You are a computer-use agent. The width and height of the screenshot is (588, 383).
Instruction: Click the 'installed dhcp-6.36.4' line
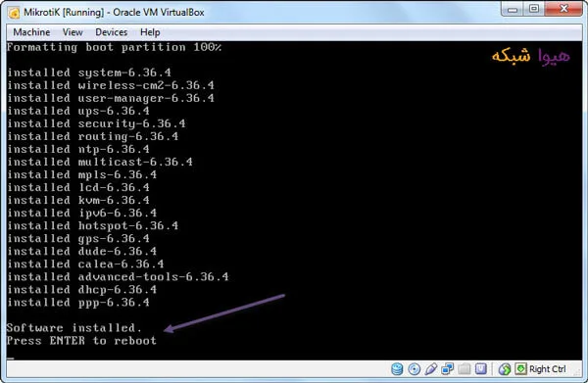[x=81, y=289]
